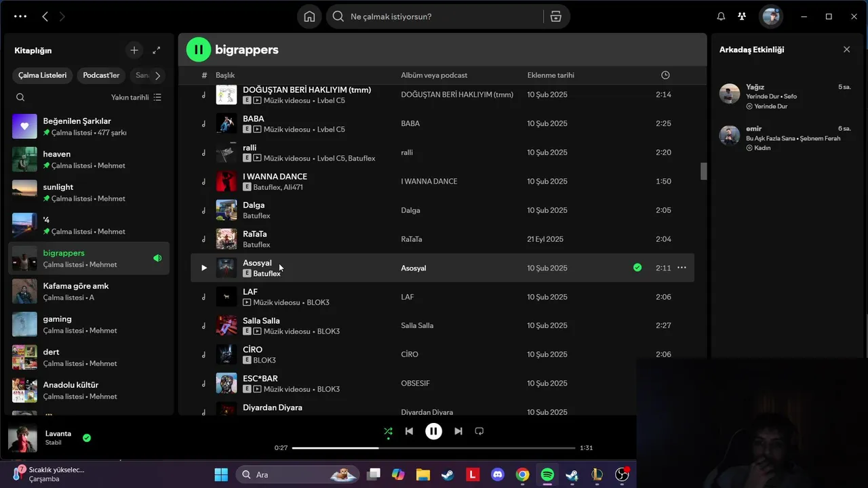This screenshot has height=488, width=868.
Task: Open Beğenilen Şarkılar playlist
Action: 89,126
